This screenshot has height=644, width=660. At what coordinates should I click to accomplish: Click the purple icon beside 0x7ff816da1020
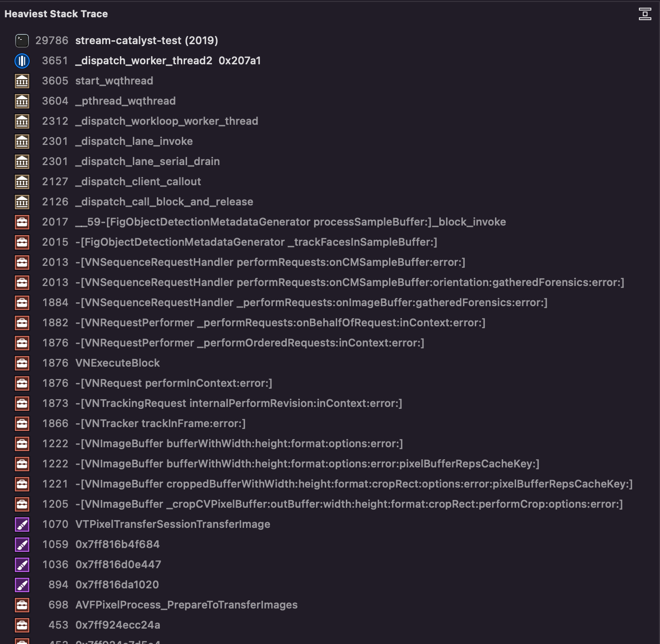coord(22,585)
